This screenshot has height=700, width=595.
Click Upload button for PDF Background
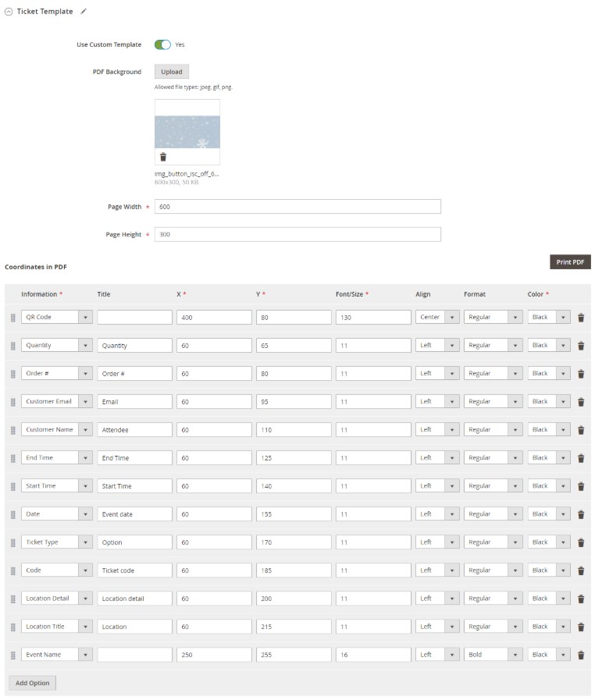172,72
